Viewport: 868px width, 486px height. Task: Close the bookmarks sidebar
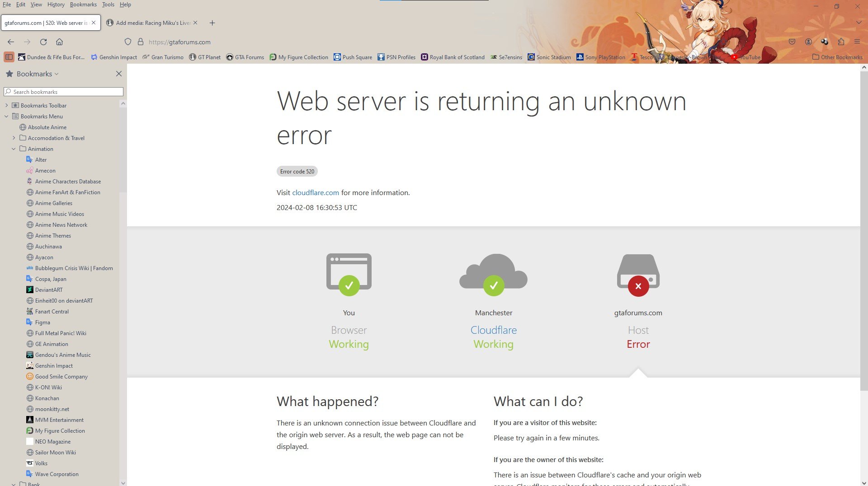(119, 74)
